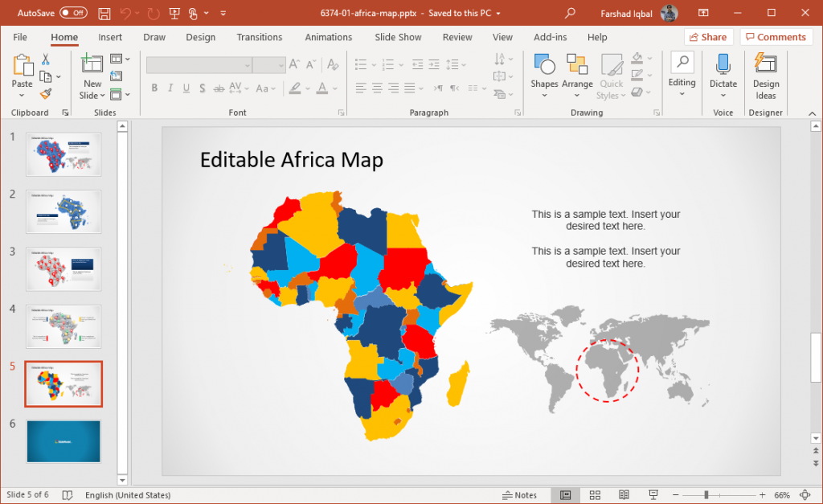Open Design Ideas panel
Image resolution: width=823 pixels, height=504 pixels.
tap(765, 74)
